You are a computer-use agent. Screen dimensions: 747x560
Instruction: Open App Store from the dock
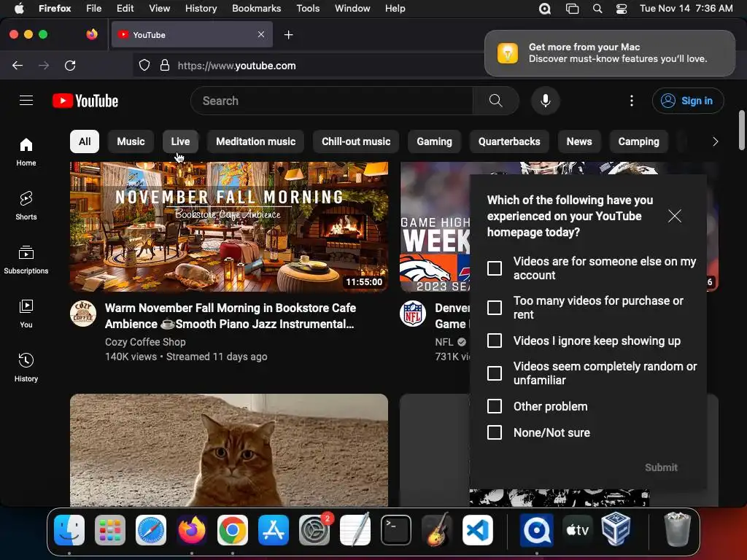(x=274, y=530)
